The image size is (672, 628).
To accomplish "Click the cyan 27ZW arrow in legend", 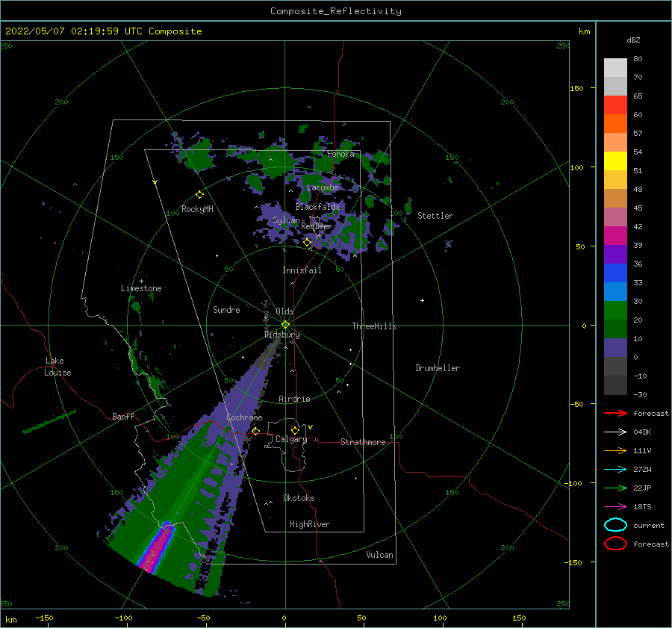I will tap(615, 470).
